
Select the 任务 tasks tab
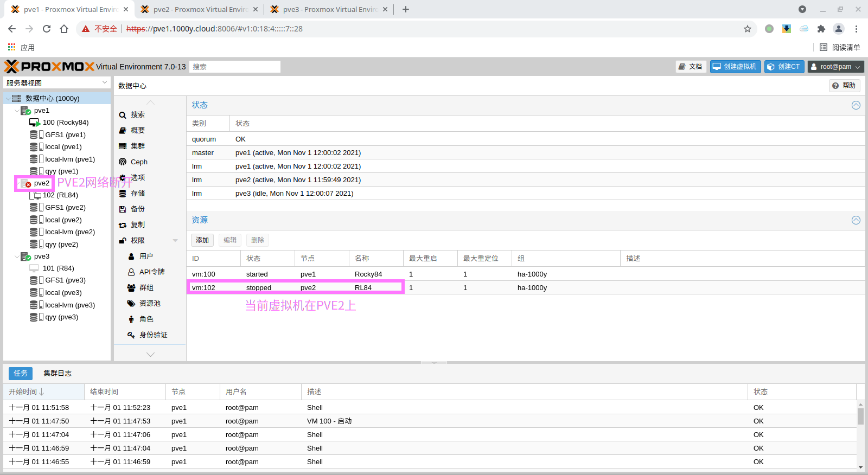[21, 373]
